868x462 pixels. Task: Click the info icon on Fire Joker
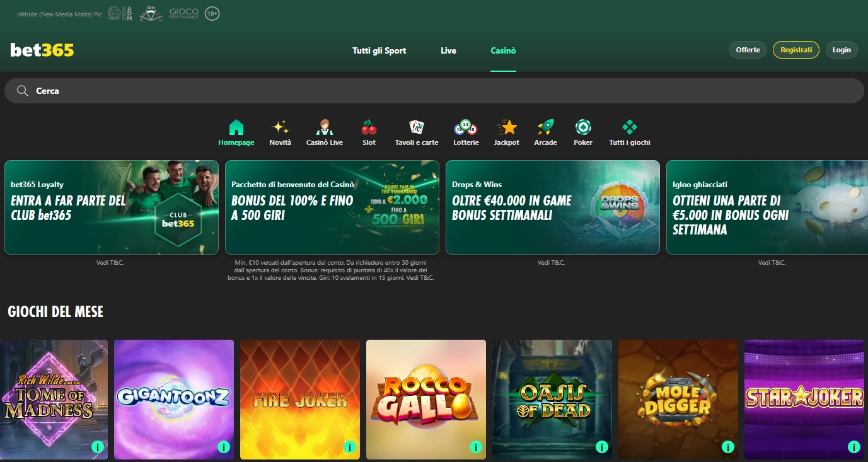click(349, 448)
